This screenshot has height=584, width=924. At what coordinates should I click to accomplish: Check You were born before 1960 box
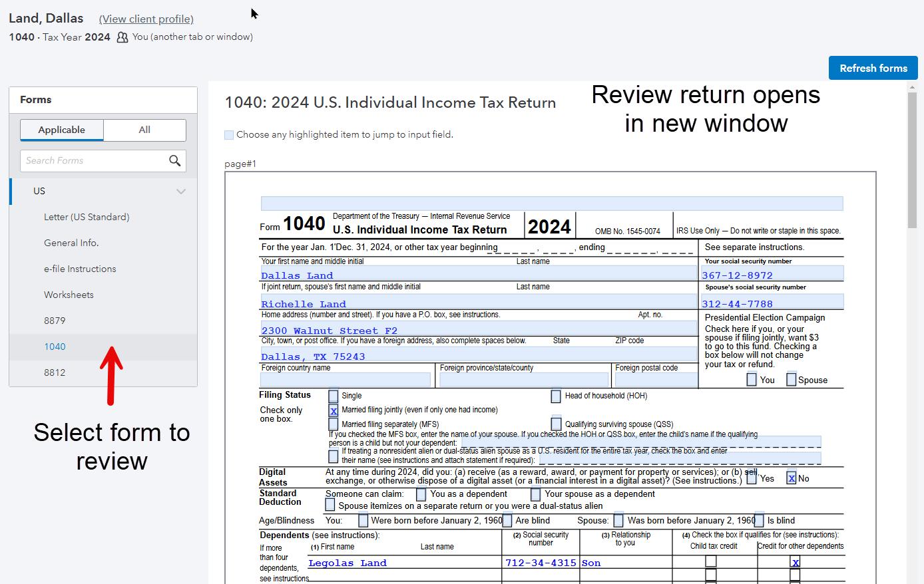[363, 520]
